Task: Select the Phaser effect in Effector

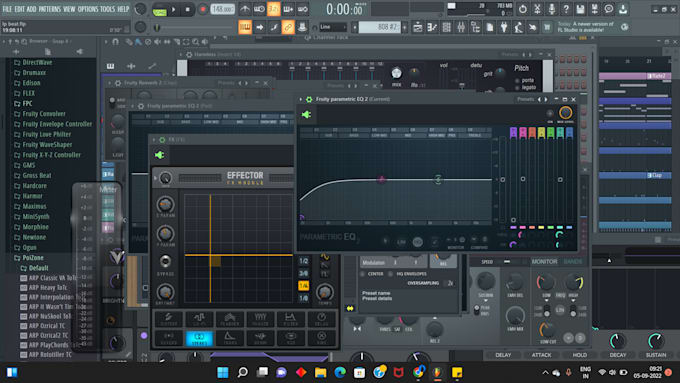Action: pyautogui.click(x=260, y=320)
